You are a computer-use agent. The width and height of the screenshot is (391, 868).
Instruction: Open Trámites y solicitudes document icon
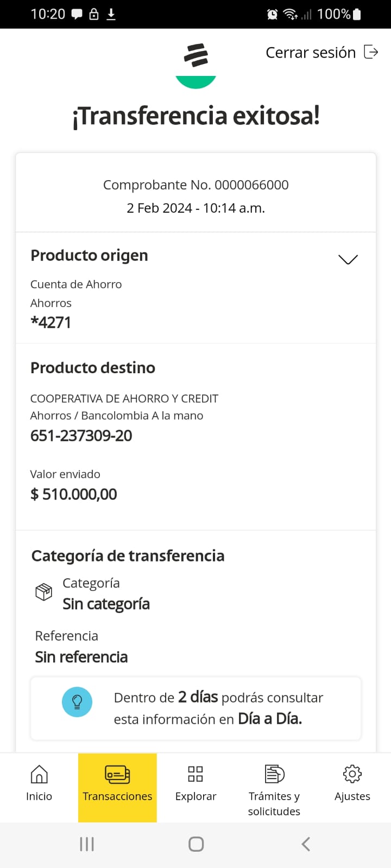pyautogui.click(x=274, y=774)
